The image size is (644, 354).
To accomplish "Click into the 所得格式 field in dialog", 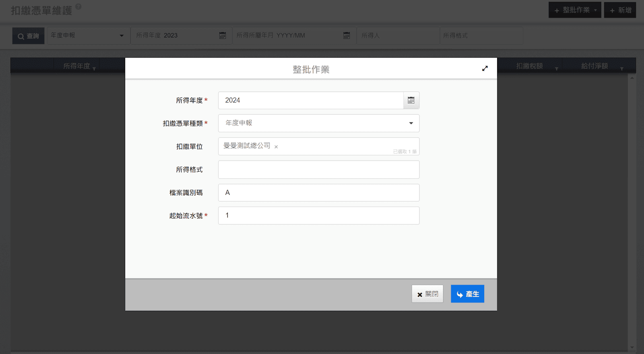I will tap(318, 170).
